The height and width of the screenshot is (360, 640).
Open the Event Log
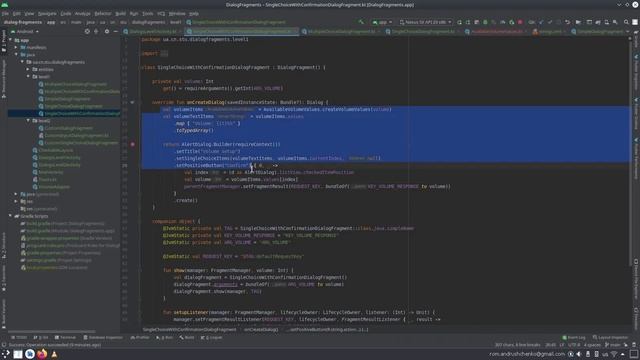pyautogui.click(x=573, y=338)
